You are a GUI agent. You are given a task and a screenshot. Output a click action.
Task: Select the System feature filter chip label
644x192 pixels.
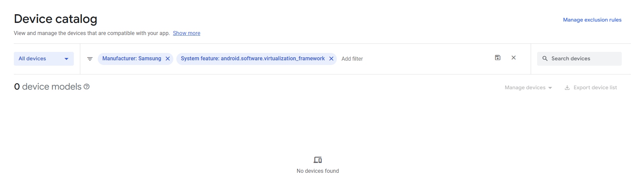click(x=253, y=59)
